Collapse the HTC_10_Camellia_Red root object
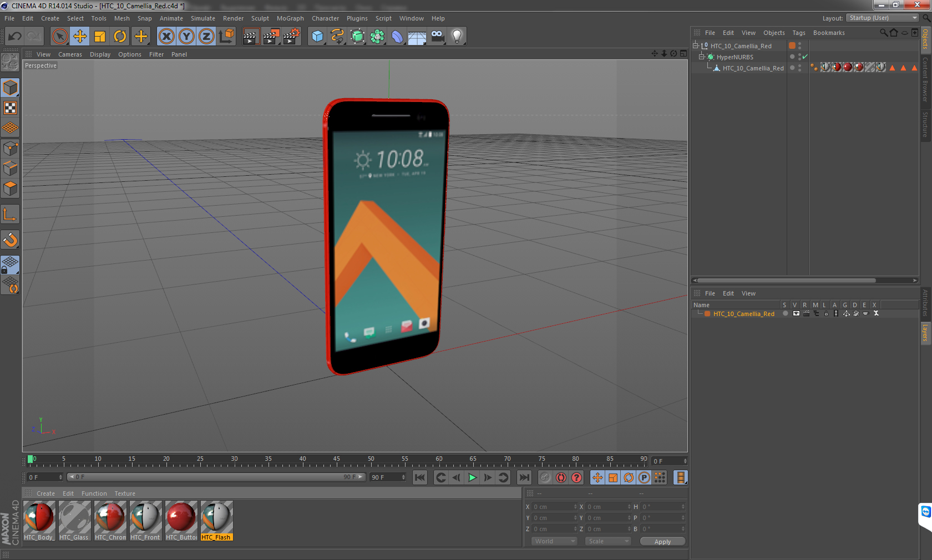 [x=695, y=45]
